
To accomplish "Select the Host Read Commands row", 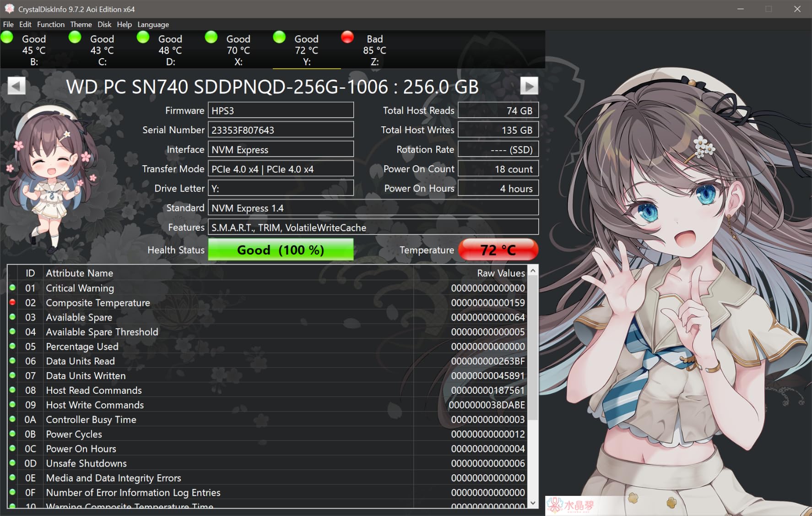I will [x=267, y=391].
